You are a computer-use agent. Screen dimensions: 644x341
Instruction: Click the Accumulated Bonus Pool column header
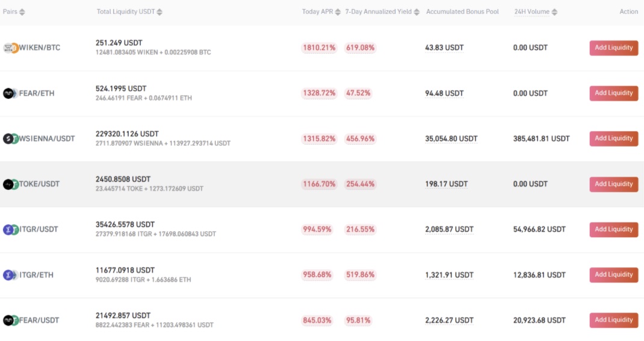[x=462, y=11]
